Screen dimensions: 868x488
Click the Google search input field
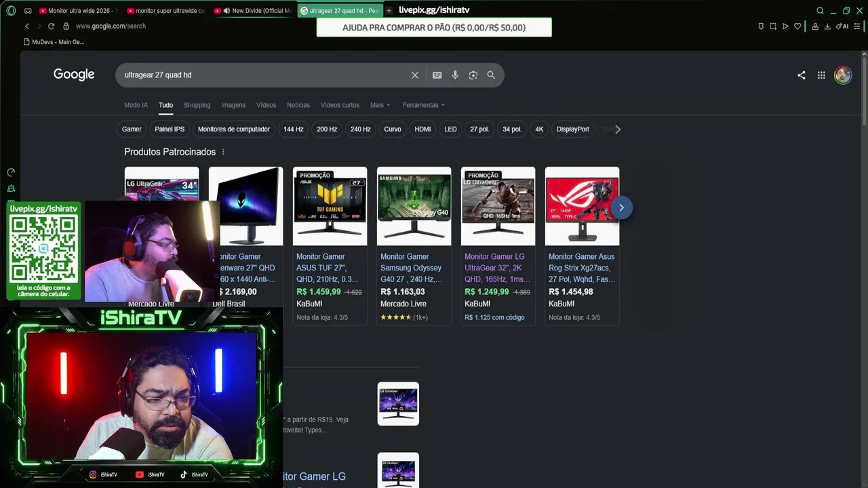pos(264,75)
